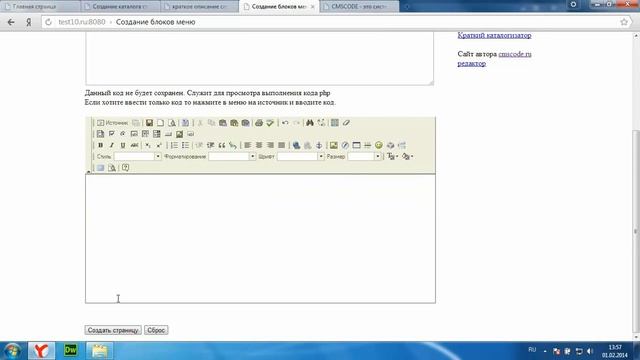Click the Blockquote quotation marks icon

point(222,145)
